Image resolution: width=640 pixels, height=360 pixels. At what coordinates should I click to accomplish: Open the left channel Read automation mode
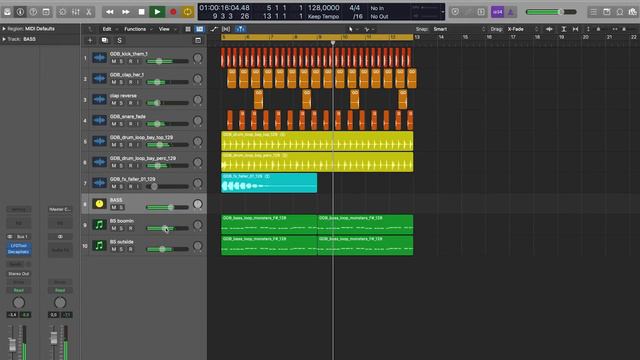(x=18, y=290)
